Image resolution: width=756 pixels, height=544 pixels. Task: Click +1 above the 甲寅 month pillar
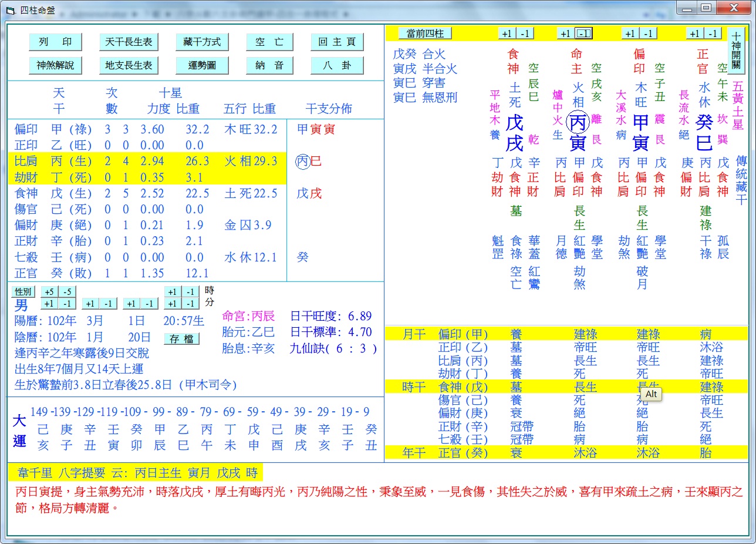[x=630, y=33]
